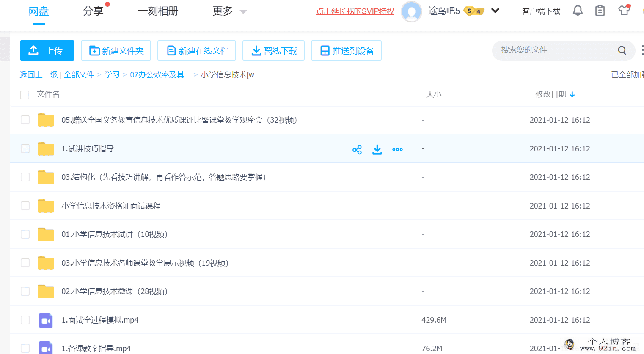Screen dimensions: 644x354
Task: Expand the 更多 dropdown arrow
Action: pyautogui.click(x=243, y=12)
